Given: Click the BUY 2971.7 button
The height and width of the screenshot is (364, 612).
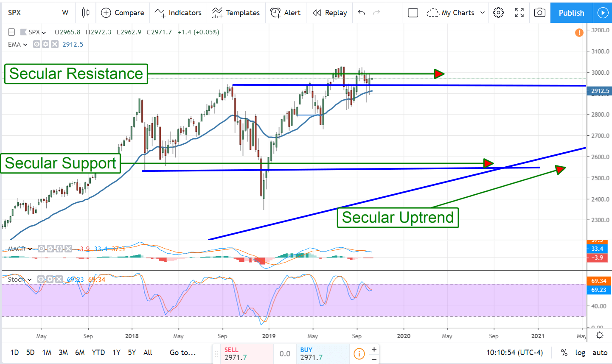Looking at the screenshot, I should pyautogui.click(x=323, y=354).
